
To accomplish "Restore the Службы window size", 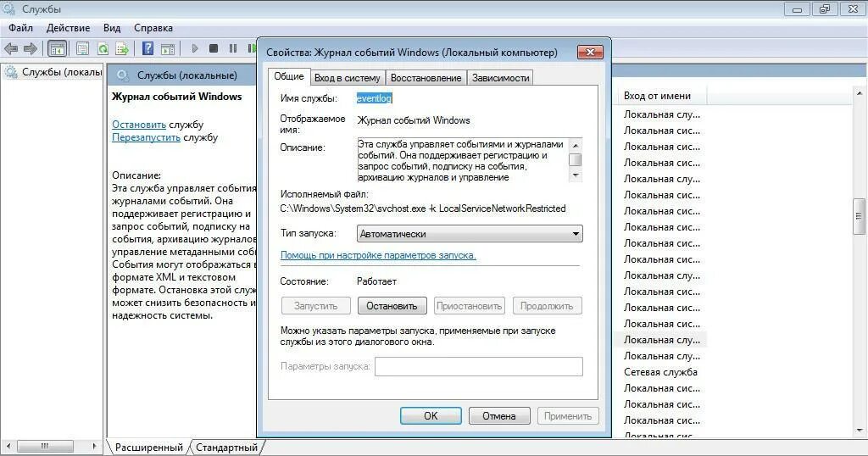I will (x=825, y=9).
